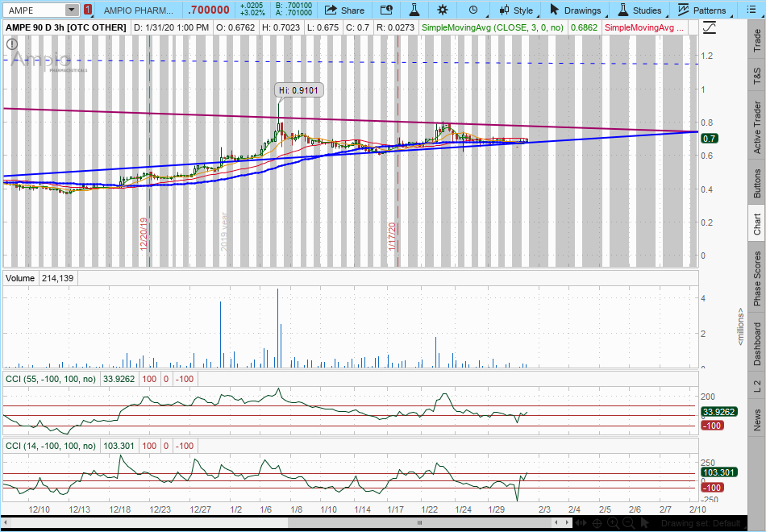Open the Style dropdown menu
This screenshot has width=766, height=532.
pyautogui.click(x=516, y=10)
